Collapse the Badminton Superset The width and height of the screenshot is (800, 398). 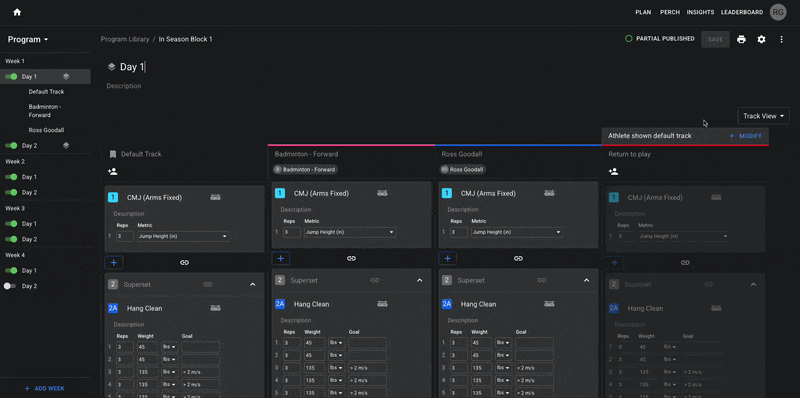(419, 280)
